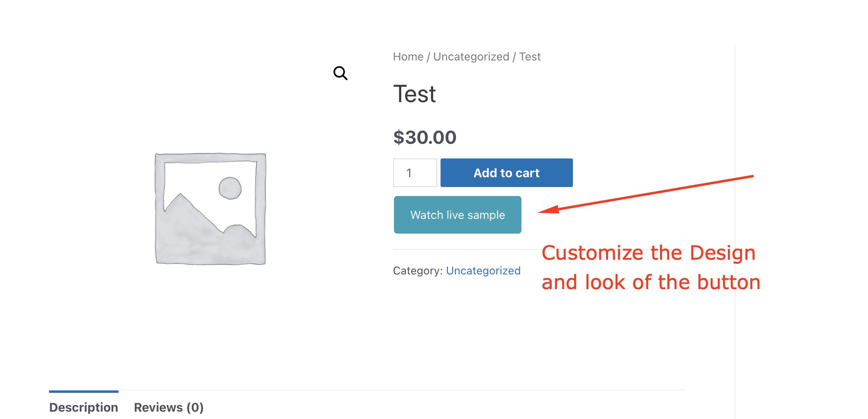Click the product title Test

click(414, 94)
